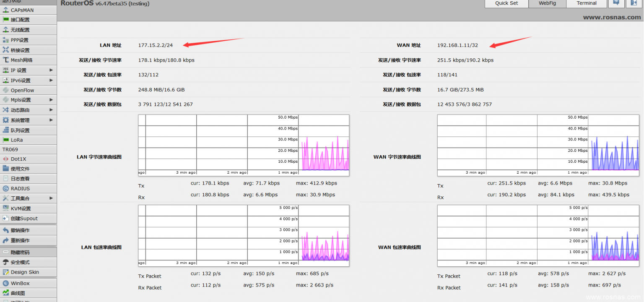
Task: Click the 队列设置 queue icon
Action: point(6,130)
